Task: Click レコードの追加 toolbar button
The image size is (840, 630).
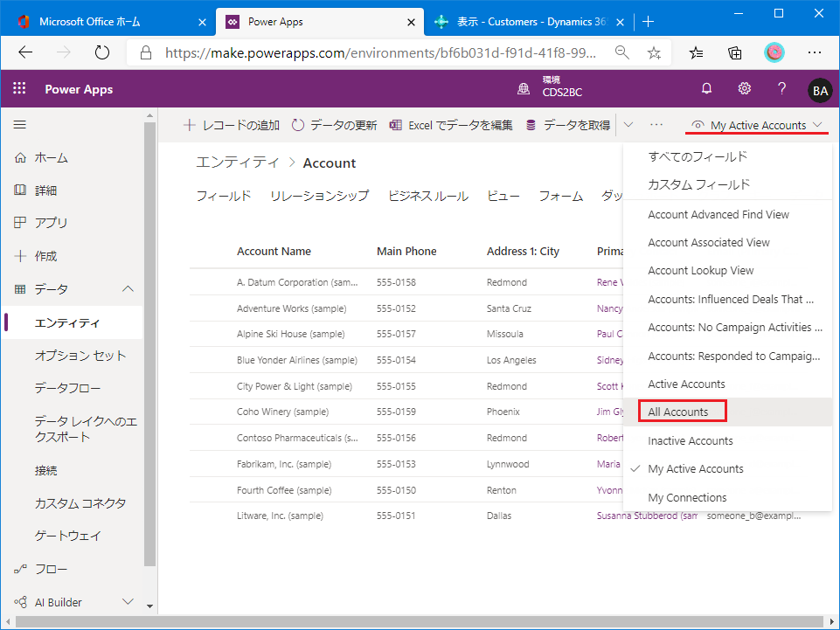Action: tap(232, 125)
